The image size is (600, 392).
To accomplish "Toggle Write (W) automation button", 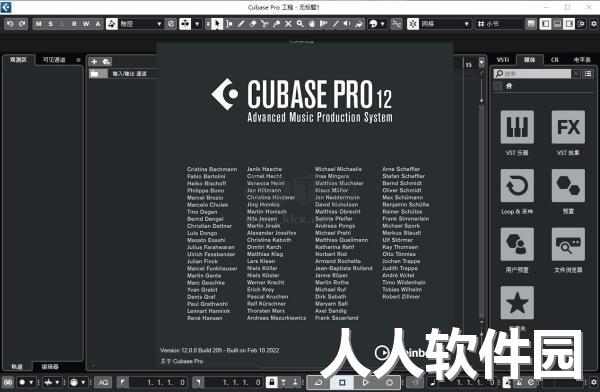I will tap(86, 24).
